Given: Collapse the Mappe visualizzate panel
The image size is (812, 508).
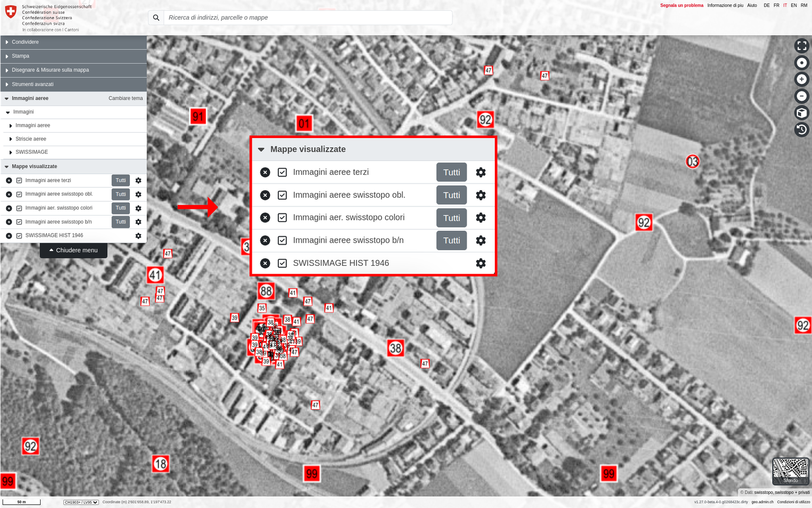Looking at the screenshot, I should [261, 149].
